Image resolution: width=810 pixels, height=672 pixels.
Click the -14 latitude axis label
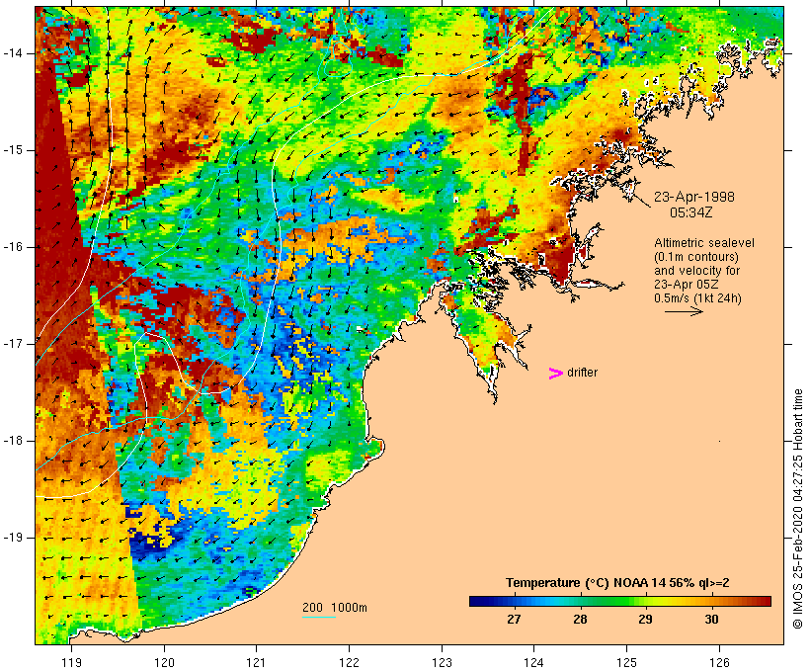(x=12, y=53)
